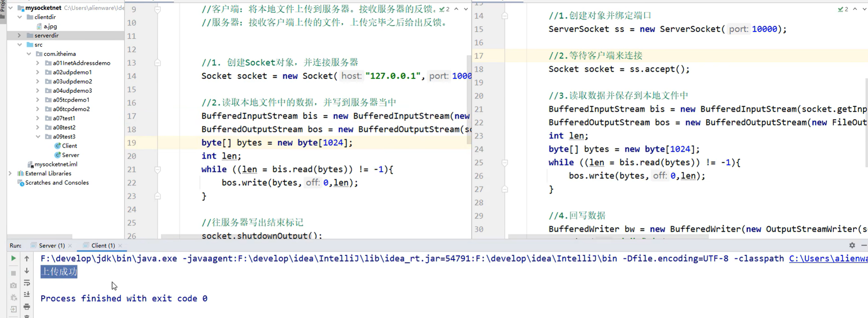The width and height of the screenshot is (868, 318).
Task: Collapse the mysocketnet project root
Action: click(10, 8)
